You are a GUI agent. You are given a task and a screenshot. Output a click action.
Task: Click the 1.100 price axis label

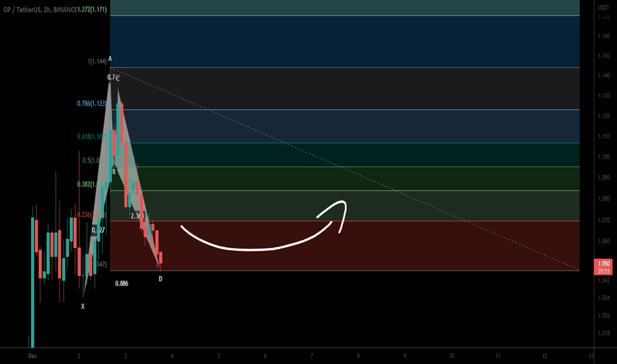[604, 157]
